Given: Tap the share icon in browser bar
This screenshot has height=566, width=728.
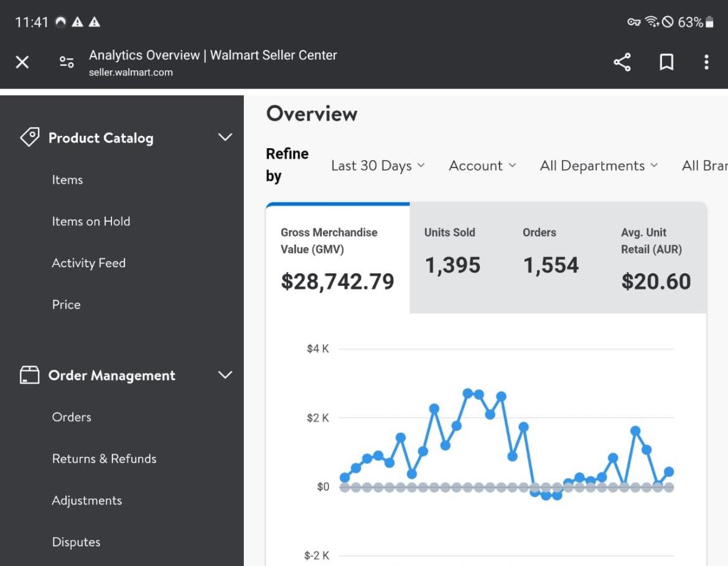Looking at the screenshot, I should click(x=622, y=62).
